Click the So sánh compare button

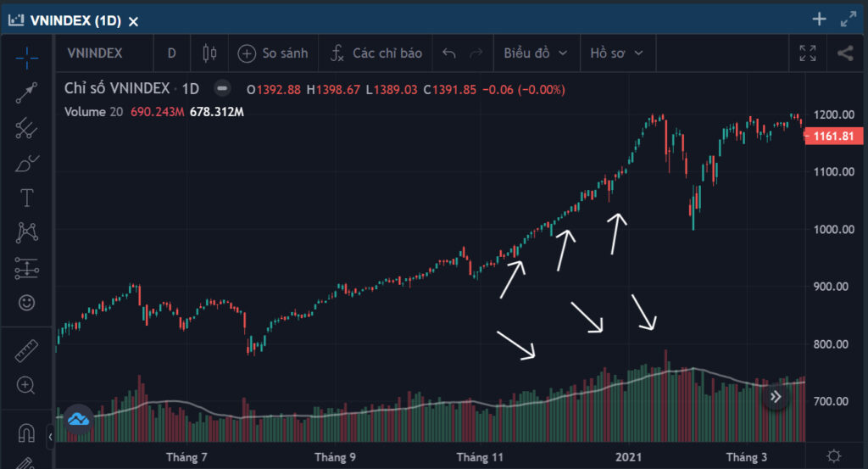(x=273, y=53)
